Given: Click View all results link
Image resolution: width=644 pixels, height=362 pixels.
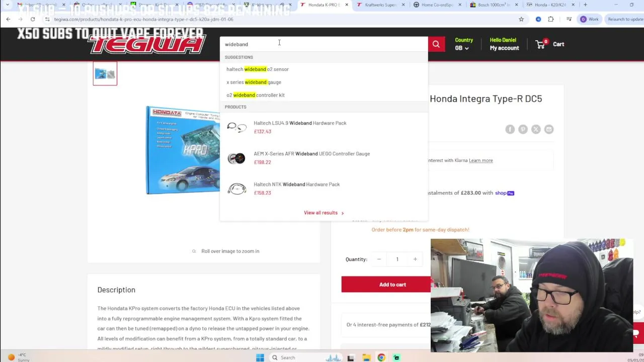Looking at the screenshot, I should [324, 213].
